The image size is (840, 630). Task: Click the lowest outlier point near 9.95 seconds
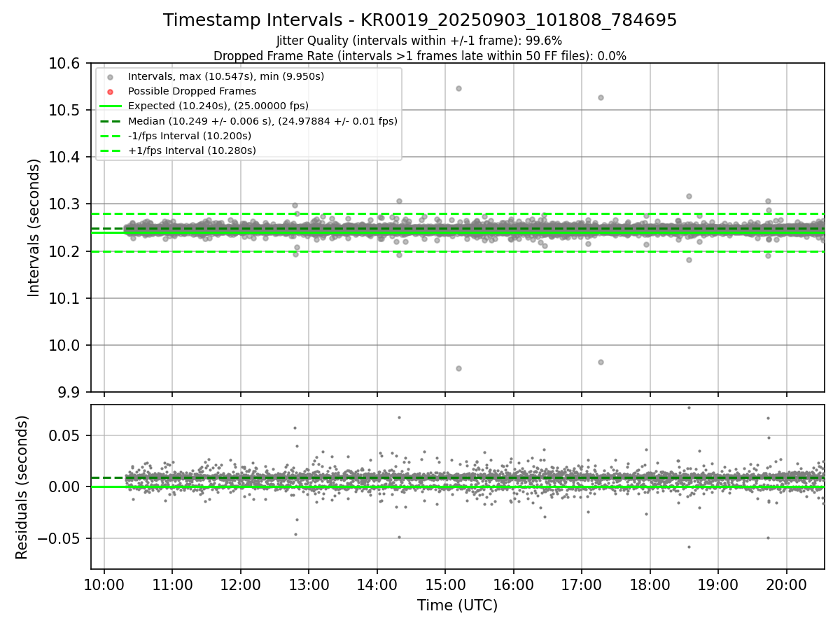[x=458, y=368]
